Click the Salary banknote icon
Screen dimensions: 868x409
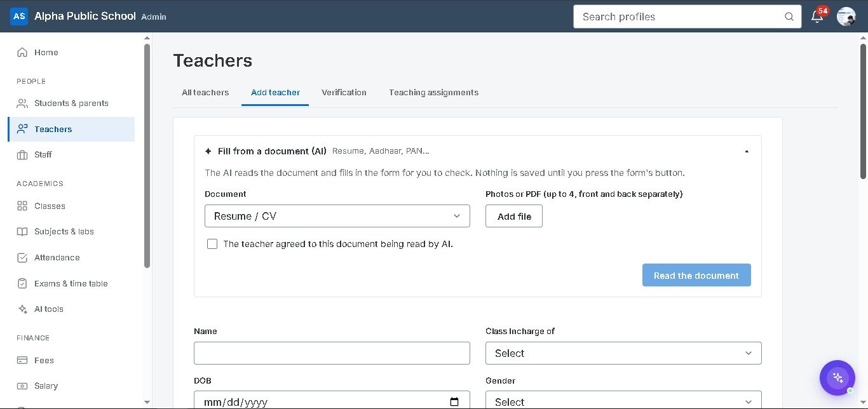[x=22, y=386]
